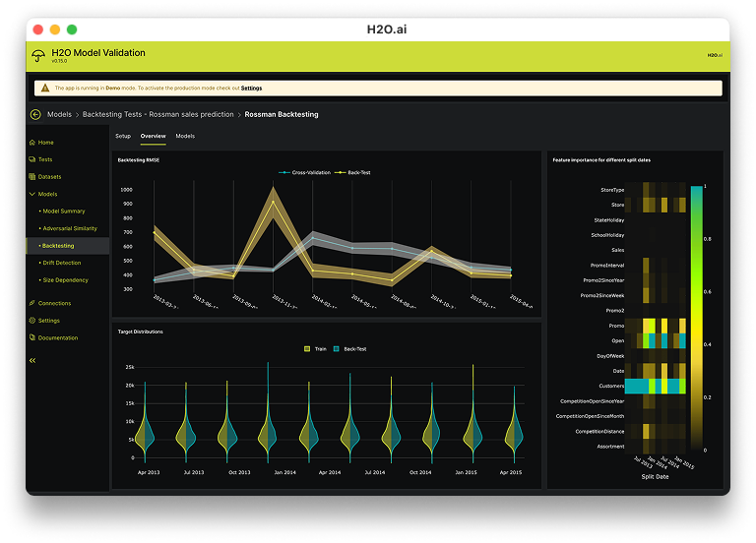Click Home label in sidebar
The width and height of the screenshot is (756, 543).
click(46, 142)
